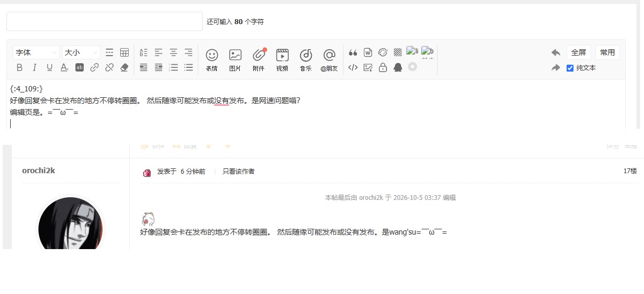Underline the selected text
Viewport: 644px width, 294px height.
(x=50, y=67)
